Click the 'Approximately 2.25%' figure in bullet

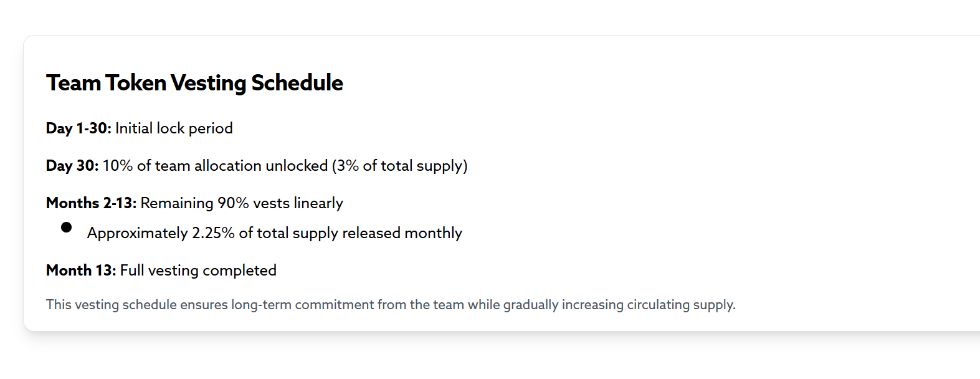(161, 233)
